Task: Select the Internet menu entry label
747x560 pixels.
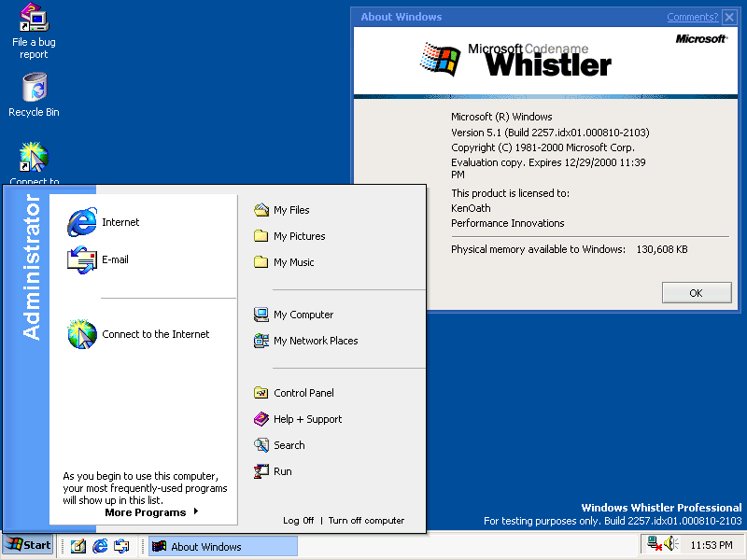Action: tap(120, 222)
